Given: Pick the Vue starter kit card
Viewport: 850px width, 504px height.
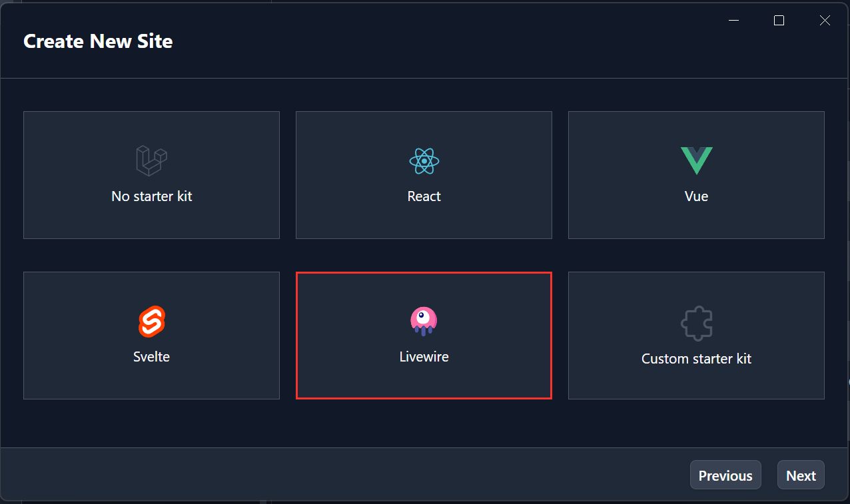Looking at the screenshot, I should pos(696,175).
